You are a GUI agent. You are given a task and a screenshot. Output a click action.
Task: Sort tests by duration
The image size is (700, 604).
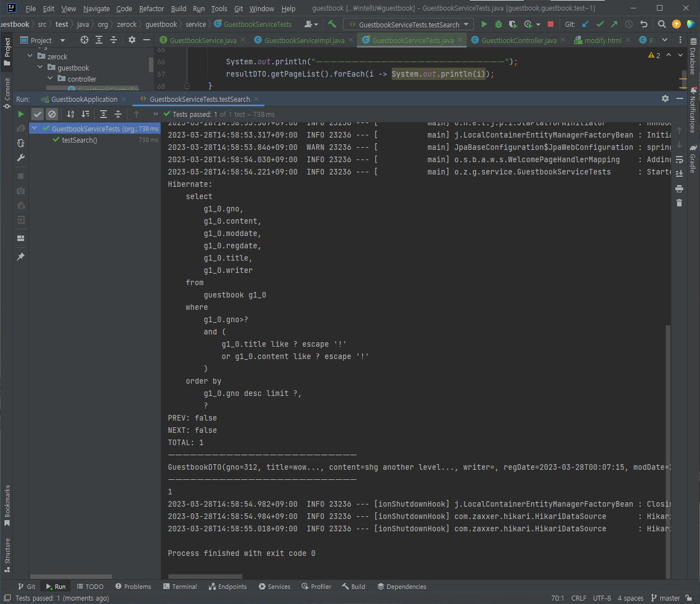tap(85, 114)
